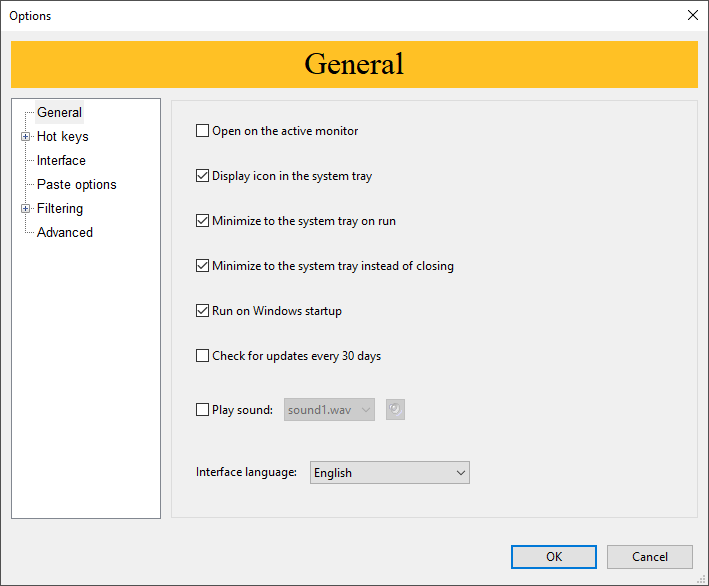Open the Filtering section
The width and height of the screenshot is (709, 586).
click(x=60, y=208)
